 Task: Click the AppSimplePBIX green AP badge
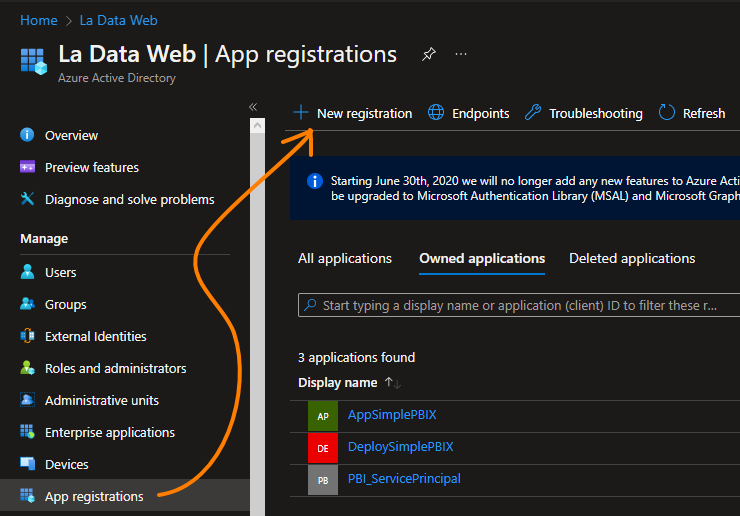[x=322, y=416]
